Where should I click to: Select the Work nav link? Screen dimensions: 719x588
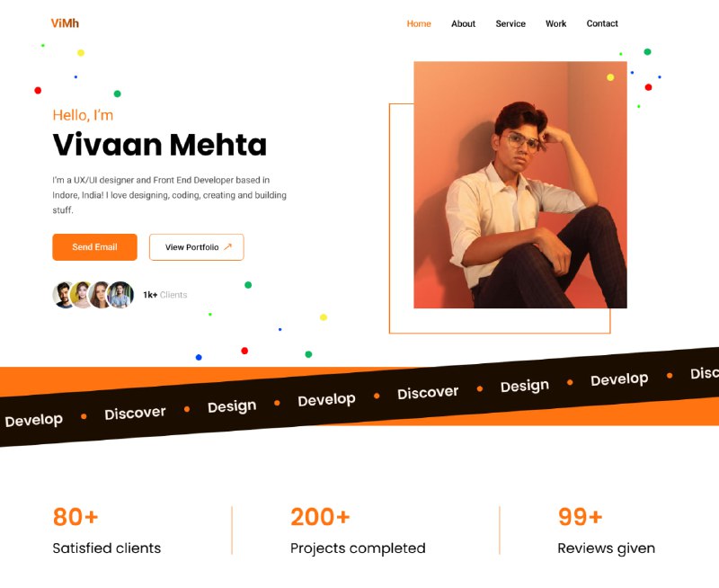555,23
